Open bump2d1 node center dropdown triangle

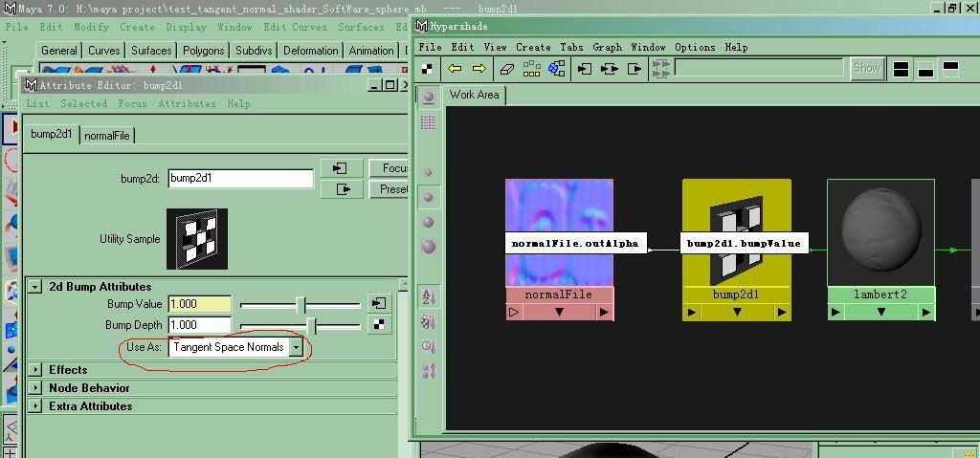(737, 312)
